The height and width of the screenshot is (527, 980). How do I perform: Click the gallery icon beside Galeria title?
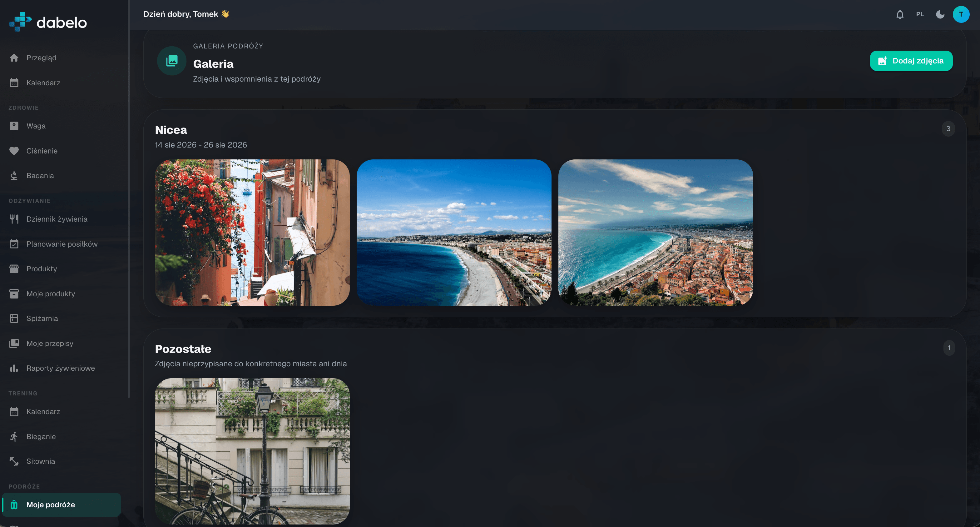[171, 61]
